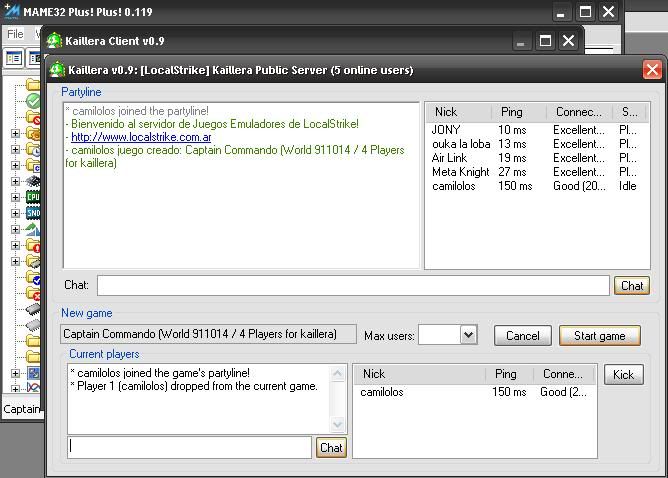Click the green checkmark icon in MAME32 tree
Viewport: 668px width, 478px height.
pos(33,101)
